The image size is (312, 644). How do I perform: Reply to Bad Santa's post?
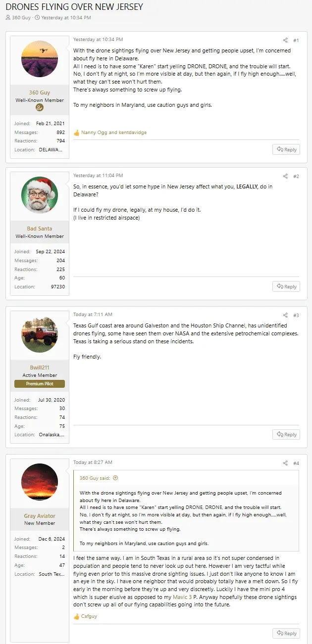tap(286, 286)
